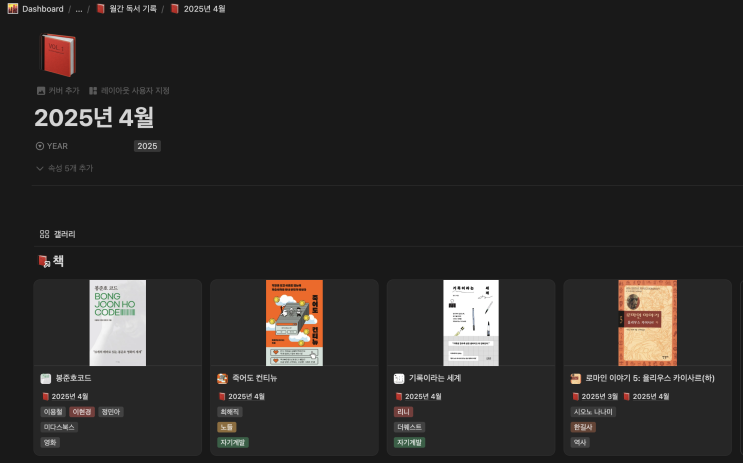The width and height of the screenshot is (743, 463).
Task: Click the 죽어도 컨티뉴 card page icon
Action: 222,379
